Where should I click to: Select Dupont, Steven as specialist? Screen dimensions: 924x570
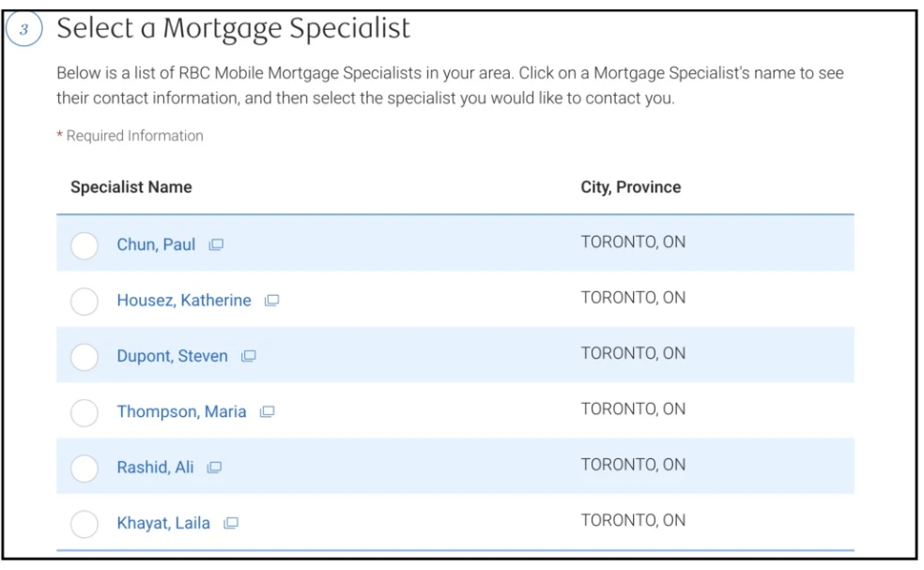[x=85, y=357]
